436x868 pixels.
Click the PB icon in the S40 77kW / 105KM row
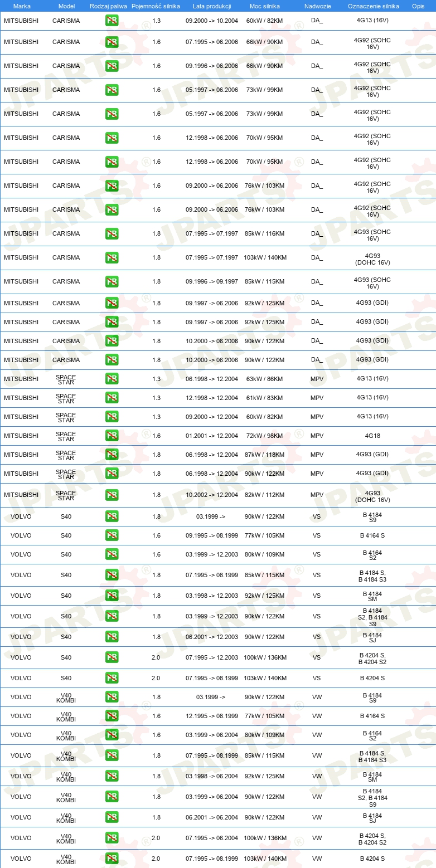click(x=112, y=535)
